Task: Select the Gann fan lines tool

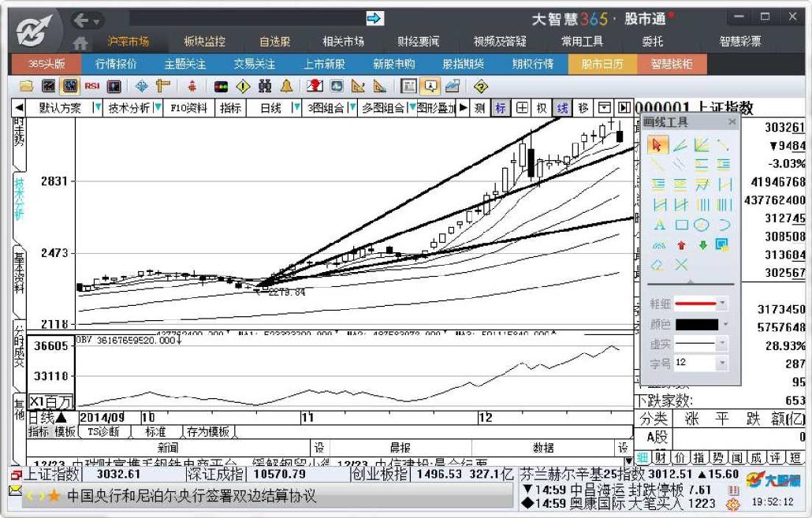Action: (x=702, y=145)
